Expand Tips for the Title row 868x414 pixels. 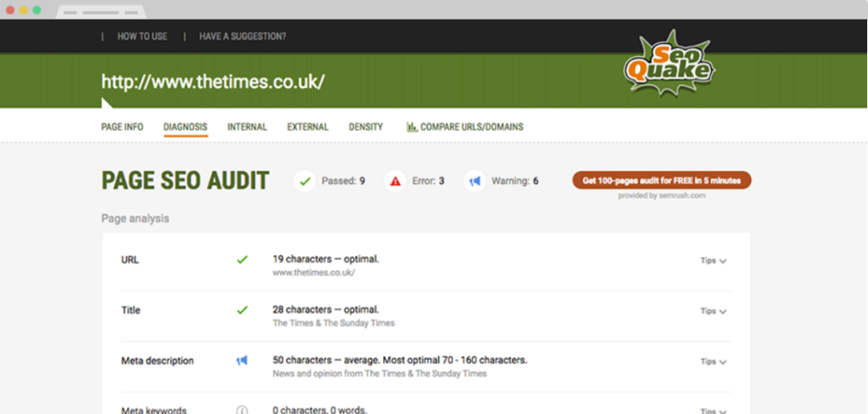point(713,311)
